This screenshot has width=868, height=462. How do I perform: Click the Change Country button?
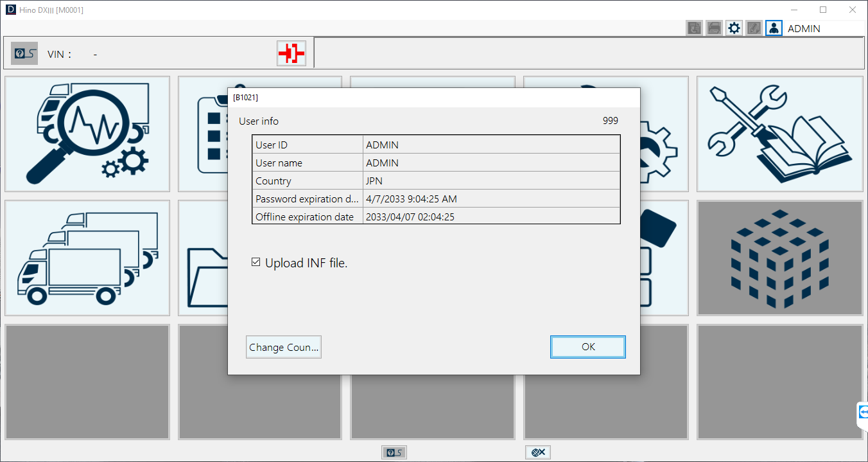coord(284,347)
